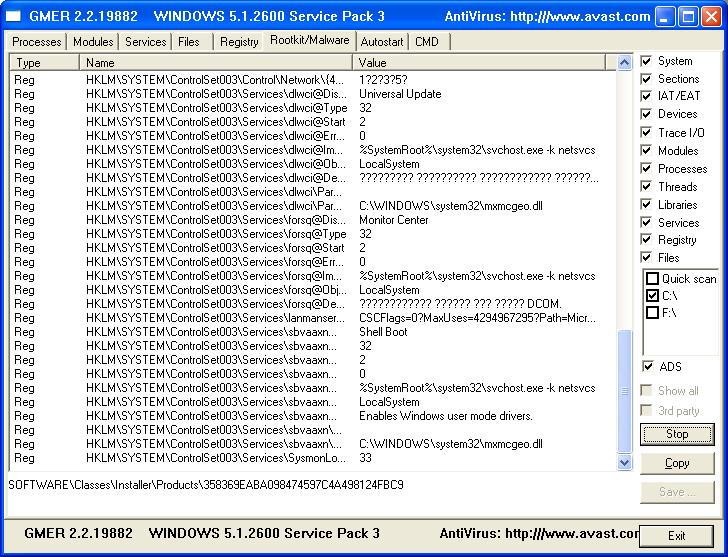Click the Stop scan button
The image size is (728, 557).
677,434
